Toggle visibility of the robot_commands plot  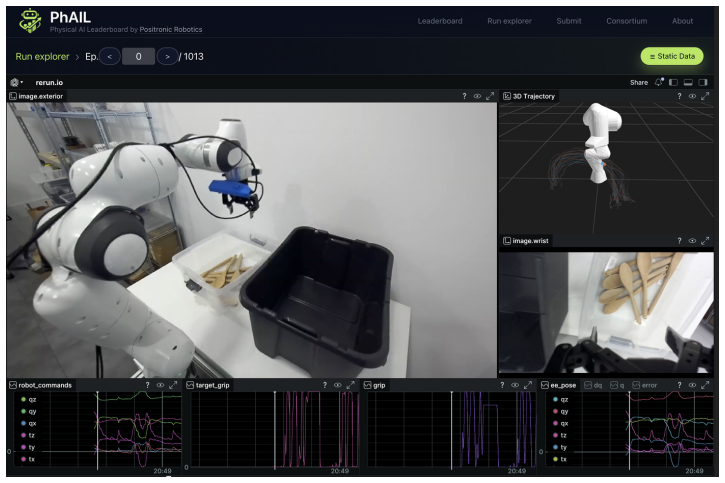(160, 385)
